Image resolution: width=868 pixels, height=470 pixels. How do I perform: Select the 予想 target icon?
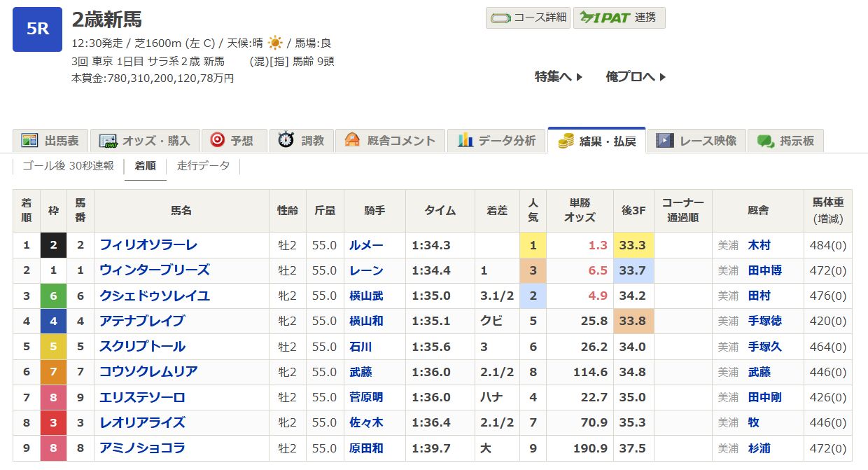point(218,140)
